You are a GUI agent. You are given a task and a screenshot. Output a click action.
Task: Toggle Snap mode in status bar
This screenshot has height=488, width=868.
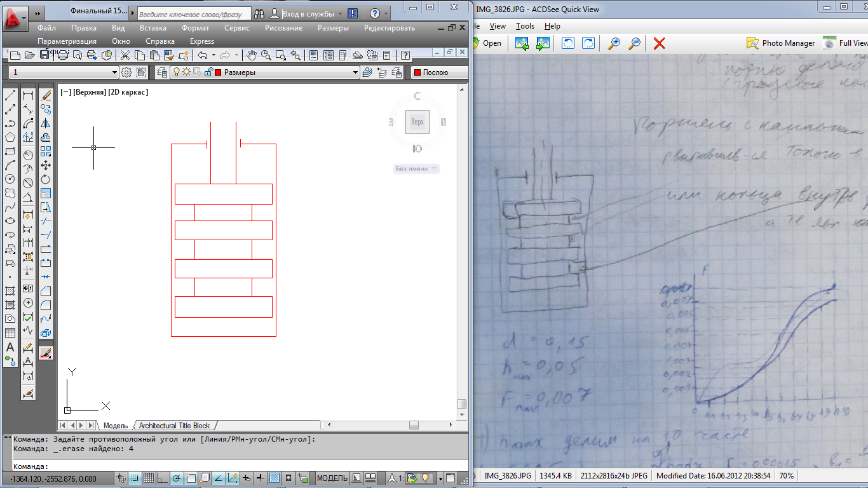pyautogui.click(x=135, y=478)
